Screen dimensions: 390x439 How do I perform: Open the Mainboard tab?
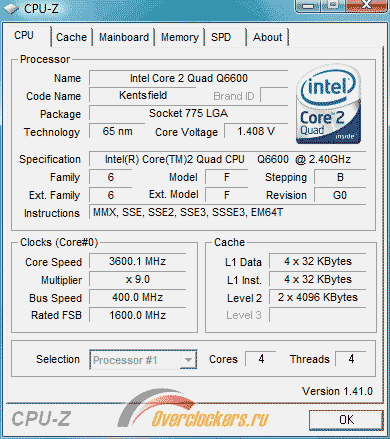[124, 37]
